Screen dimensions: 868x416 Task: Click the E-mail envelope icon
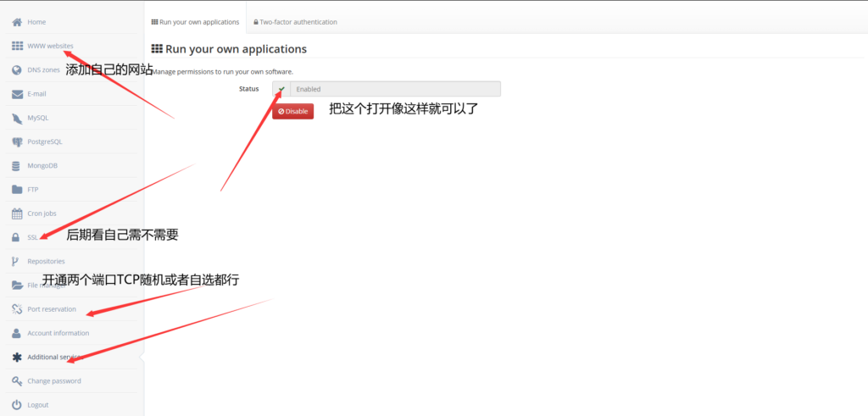click(x=17, y=94)
